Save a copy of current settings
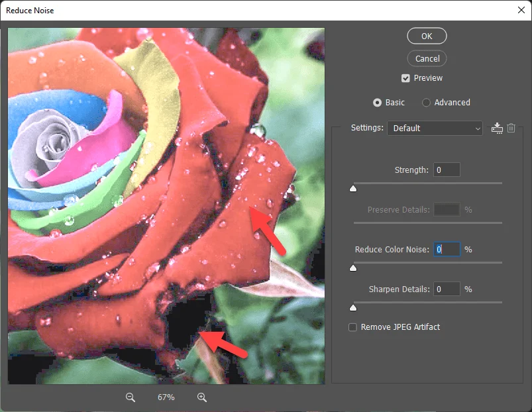The image size is (532, 412). pos(497,129)
